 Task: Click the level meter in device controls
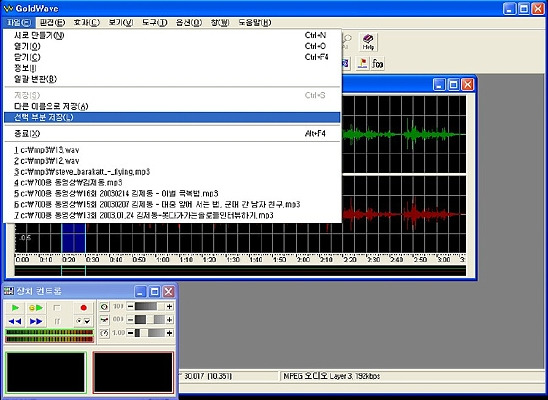click(x=50, y=335)
